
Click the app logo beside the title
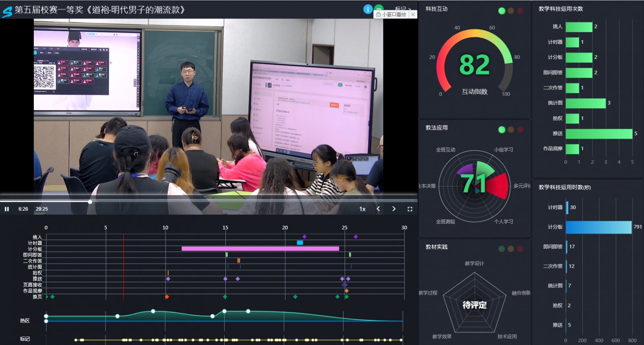(x=7, y=11)
